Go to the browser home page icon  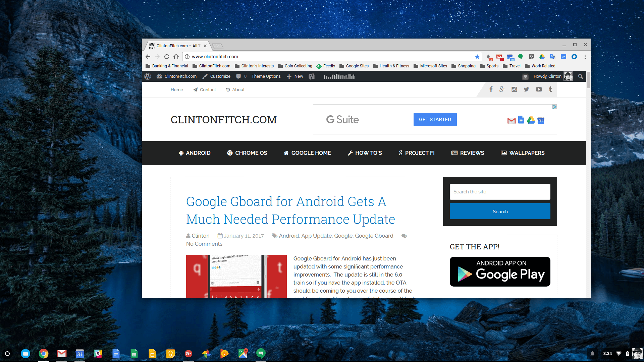pos(176,57)
